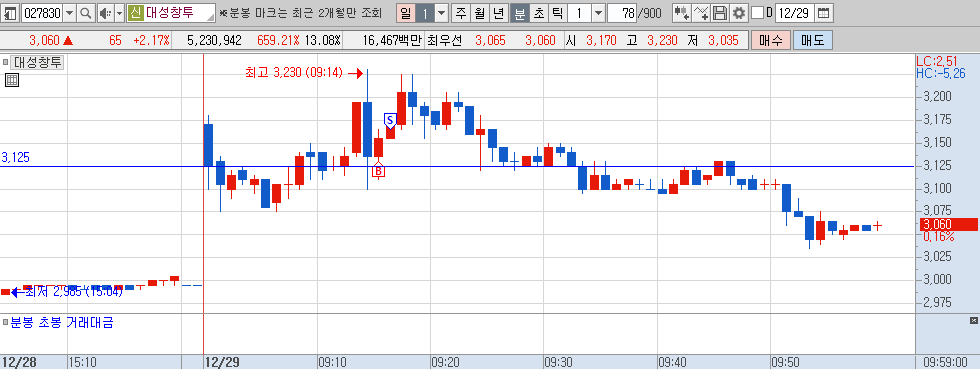Click the panel toggle icon left of stock code

pos(11,13)
